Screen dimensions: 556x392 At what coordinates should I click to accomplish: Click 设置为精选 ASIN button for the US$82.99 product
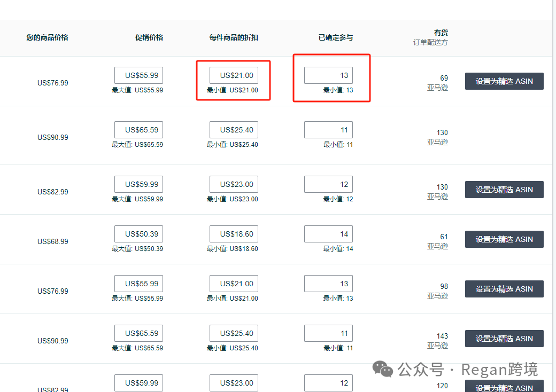coord(504,189)
